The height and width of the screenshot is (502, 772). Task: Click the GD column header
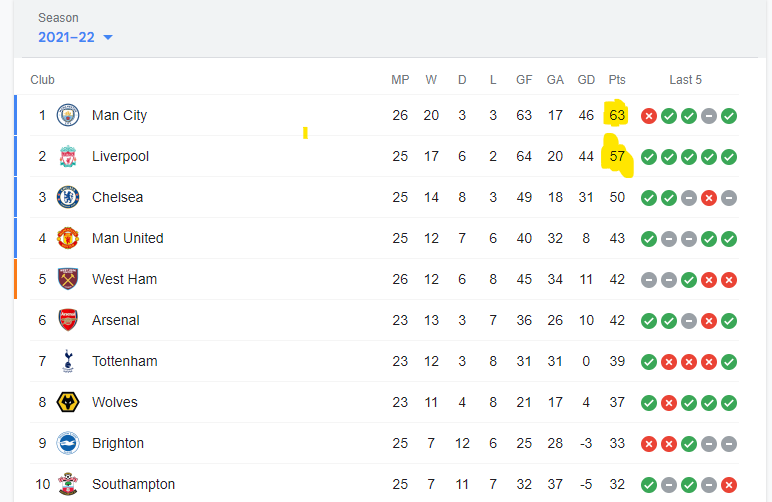586,80
